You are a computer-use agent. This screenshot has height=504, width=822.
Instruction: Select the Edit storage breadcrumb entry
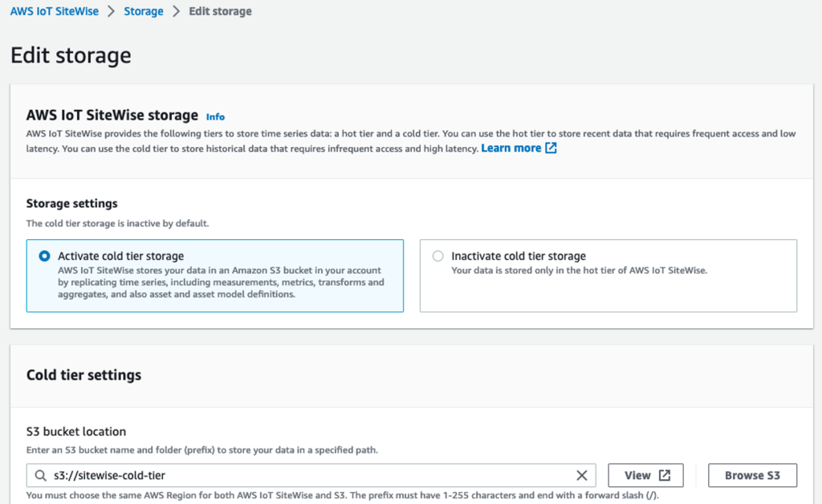coord(220,11)
